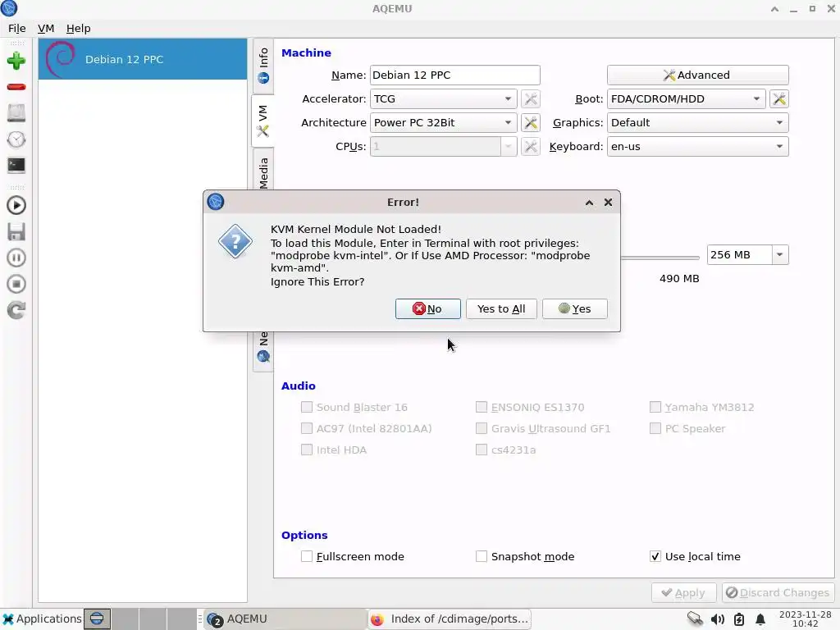Click Discard Changes button

(x=778, y=592)
